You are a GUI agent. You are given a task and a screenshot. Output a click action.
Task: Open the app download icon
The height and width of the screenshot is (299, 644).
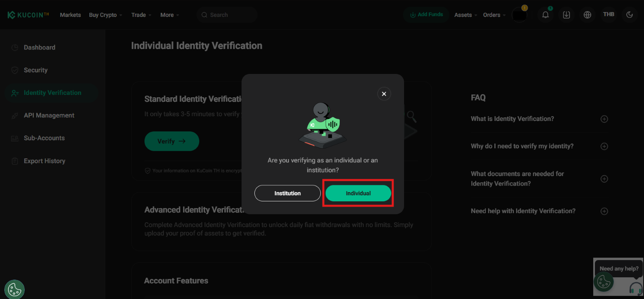pyautogui.click(x=566, y=15)
